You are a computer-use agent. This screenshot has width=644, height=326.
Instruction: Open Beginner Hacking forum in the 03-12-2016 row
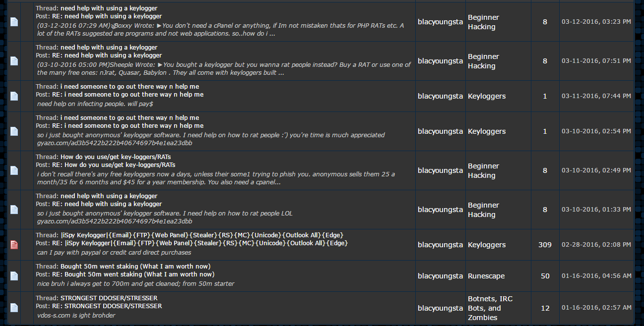coord(483,22)
